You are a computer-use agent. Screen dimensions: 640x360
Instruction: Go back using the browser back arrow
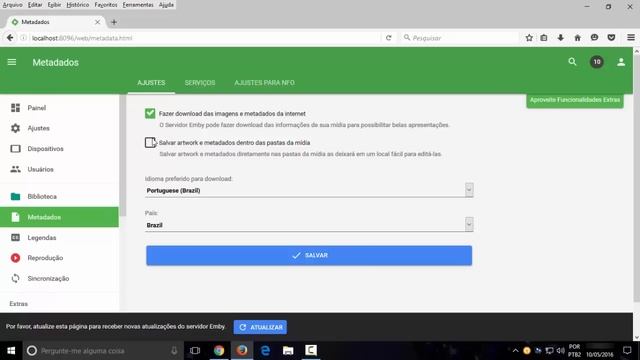coord(10,38)
